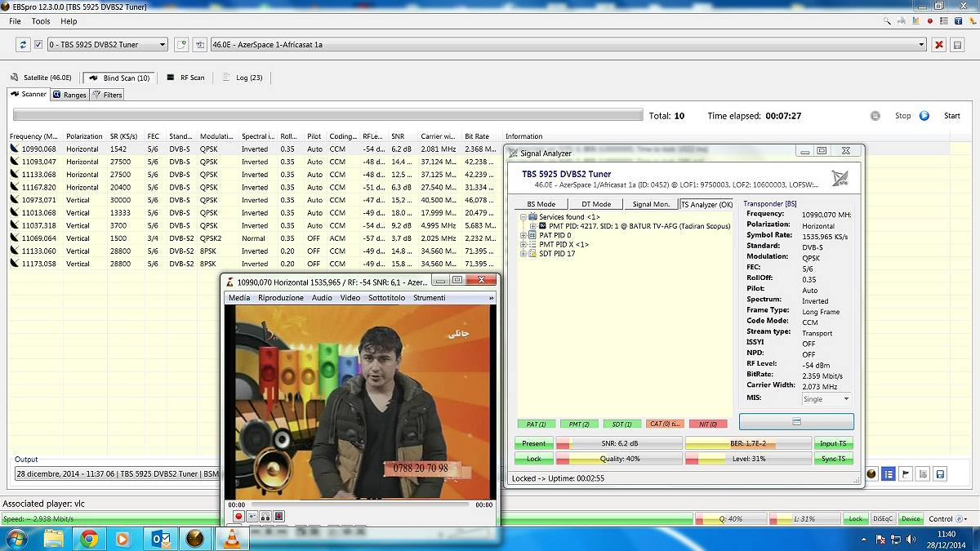The width and height of the screenshot is (980, 551).
Task: Click the Stop scan button
Action: [x=890, y=116]
